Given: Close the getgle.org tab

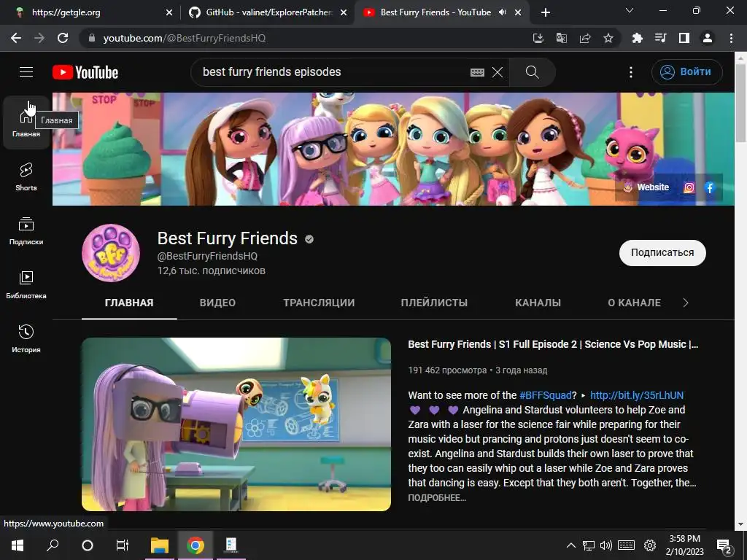Looking at the screenshot, I should coord(169,13).
